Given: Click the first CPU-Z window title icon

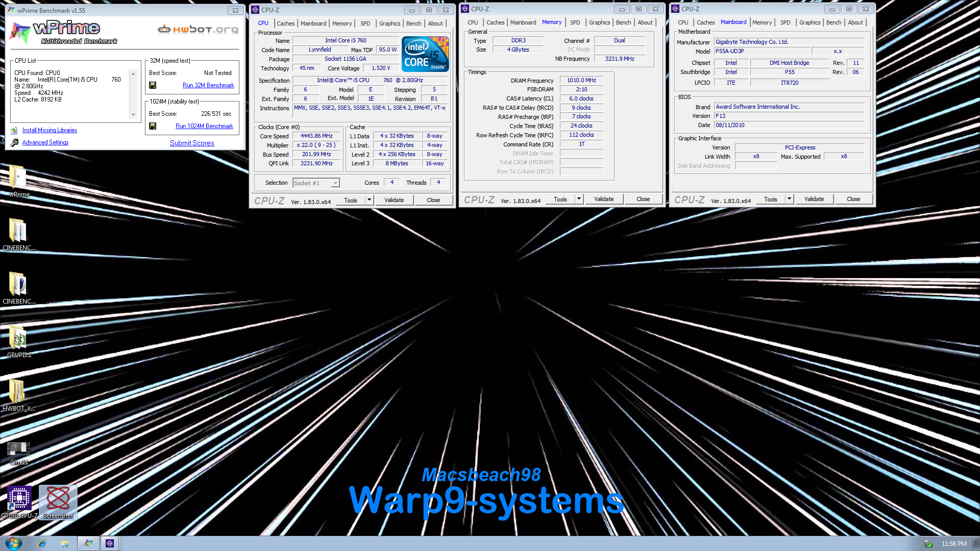Looking at the screenshot, I should coord(256,10).
